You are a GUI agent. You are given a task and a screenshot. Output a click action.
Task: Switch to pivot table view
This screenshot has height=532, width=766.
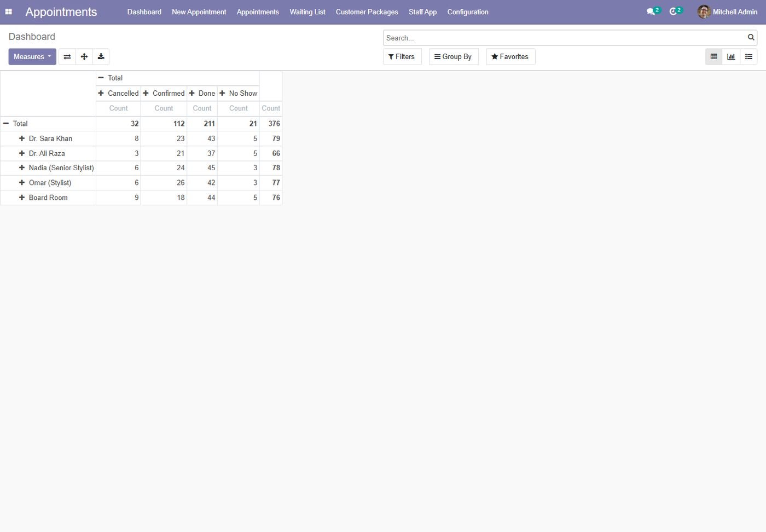point(714,56)
